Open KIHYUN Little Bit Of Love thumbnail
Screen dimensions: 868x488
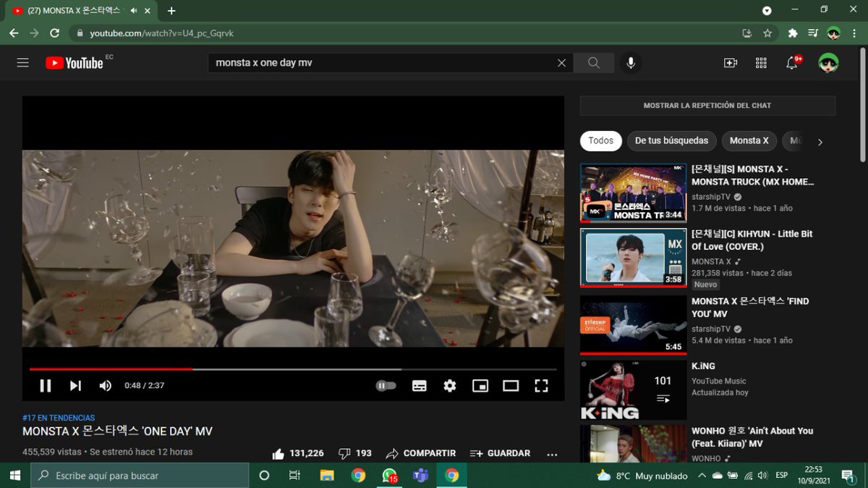coord(633,258)
